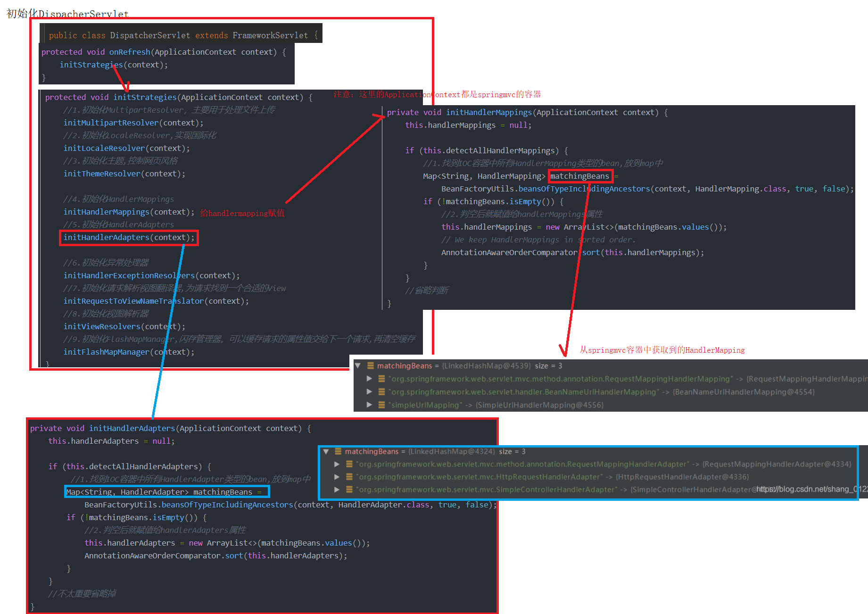Click the initViewResolvers(context) line
The image size is (868, 614).
coord(124,326)
